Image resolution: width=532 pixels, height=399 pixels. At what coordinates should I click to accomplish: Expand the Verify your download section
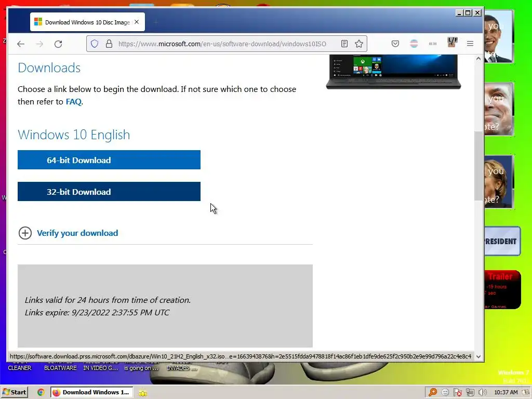click(x=25, y=233)
